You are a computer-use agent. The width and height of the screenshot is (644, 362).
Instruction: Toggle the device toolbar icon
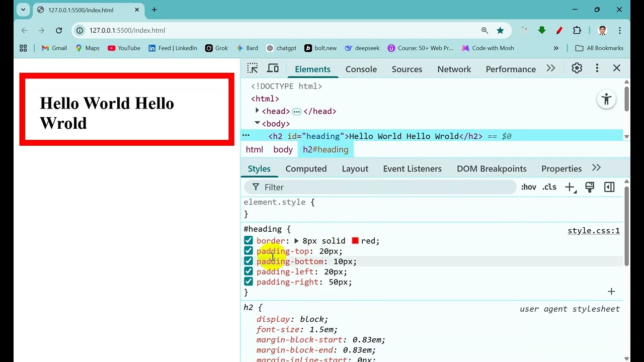(x=273, y=68)
